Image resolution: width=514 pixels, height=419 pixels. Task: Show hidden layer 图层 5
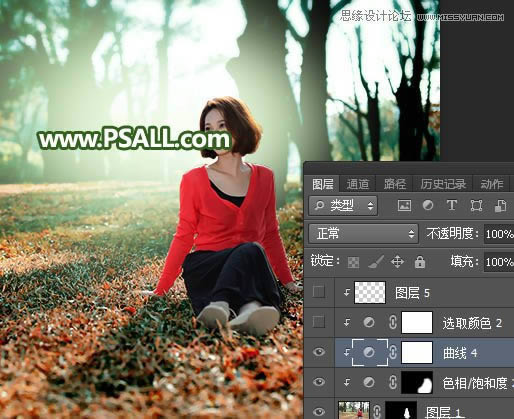pyautogui.click(x=319, y=292)
